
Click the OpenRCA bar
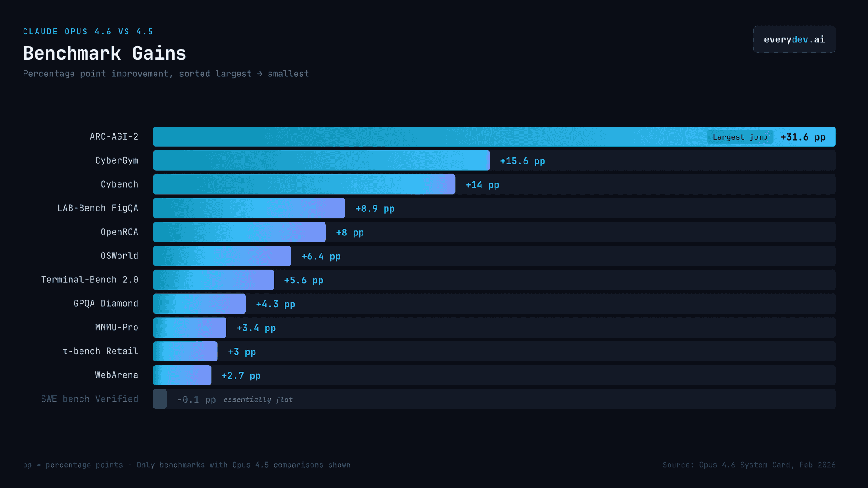click(239, 232)
